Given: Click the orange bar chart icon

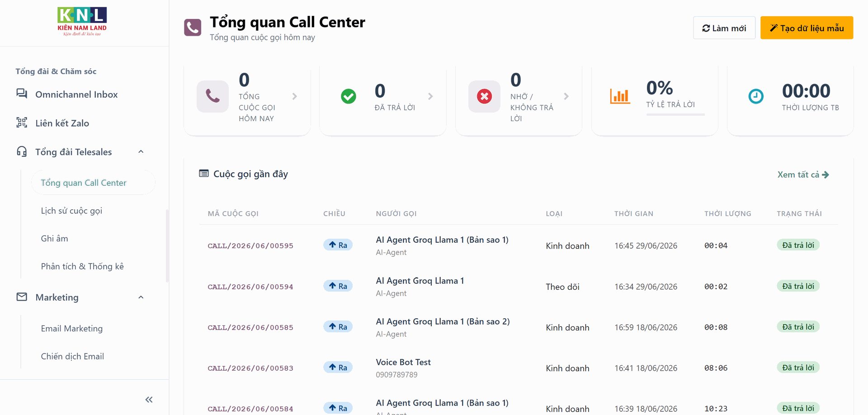Looking at the screenshot, I should coord(620,96).
